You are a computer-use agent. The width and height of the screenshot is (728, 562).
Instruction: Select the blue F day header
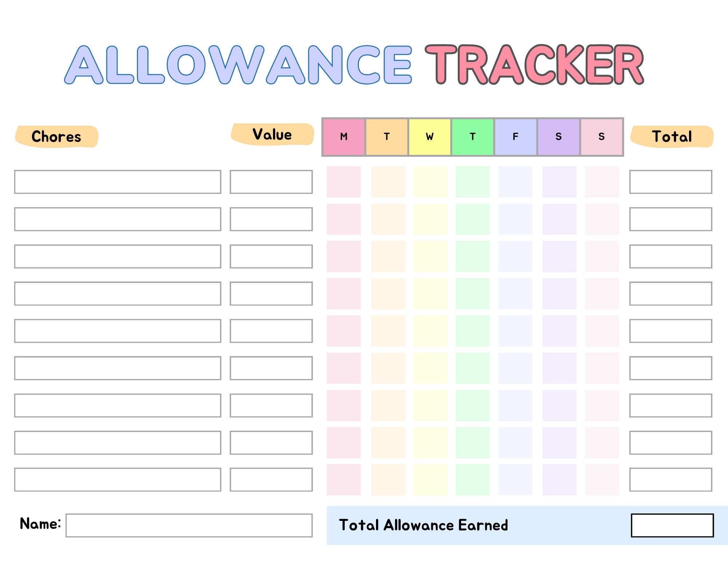(515, 137)
